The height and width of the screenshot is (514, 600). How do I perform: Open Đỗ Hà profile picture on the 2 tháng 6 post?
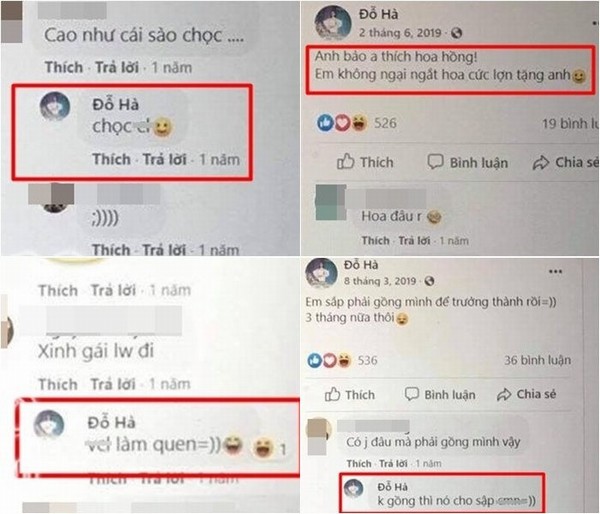point(333,23)
